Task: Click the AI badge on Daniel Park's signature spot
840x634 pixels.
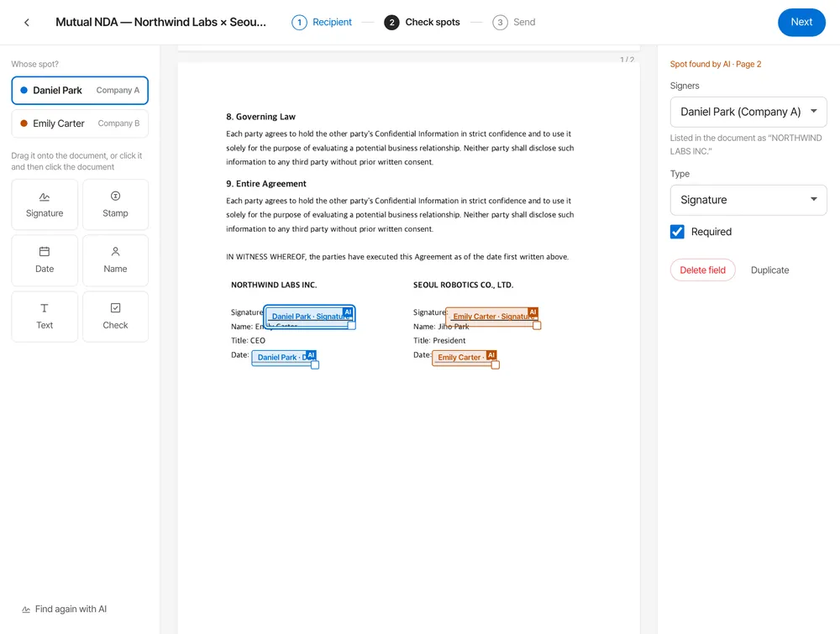Action: coord(348,312)
